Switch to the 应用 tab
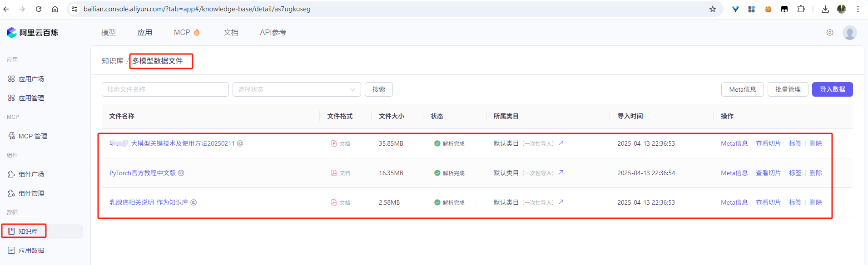868x265 pixels. [145, 33]
